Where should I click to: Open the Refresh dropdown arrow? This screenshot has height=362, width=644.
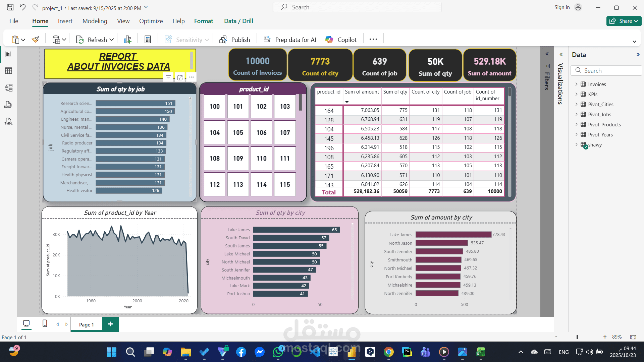(x=112, y=40)
